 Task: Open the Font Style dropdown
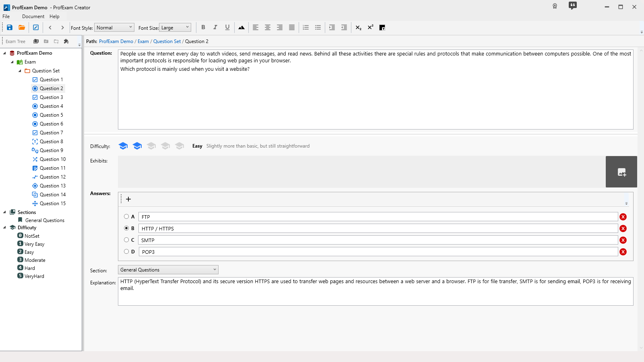[114, 27]
